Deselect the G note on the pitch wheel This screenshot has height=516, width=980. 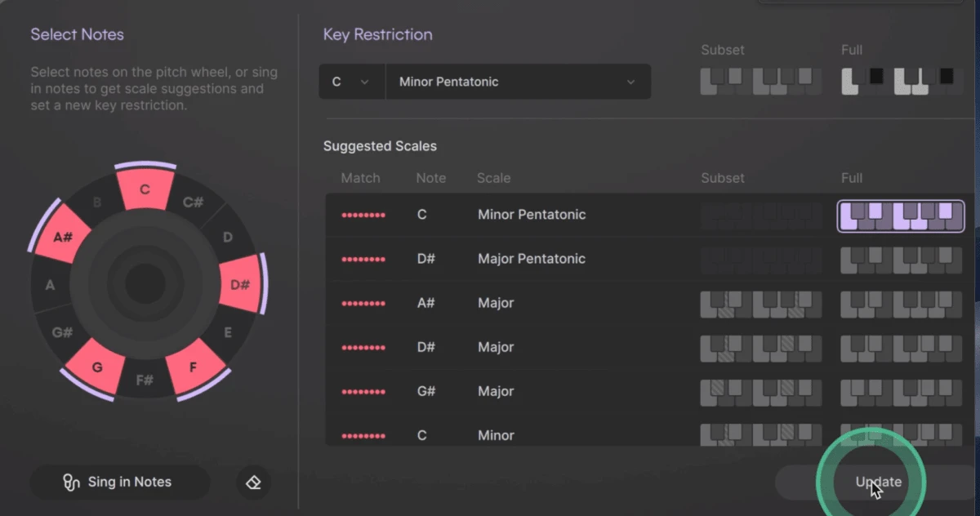pyautogui.click(x=97, y=367)
